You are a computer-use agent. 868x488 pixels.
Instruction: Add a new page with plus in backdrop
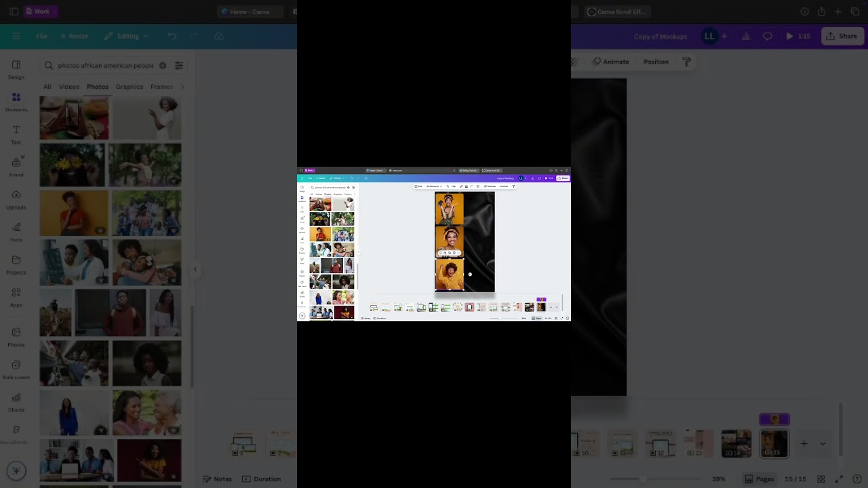coord(804,444)
